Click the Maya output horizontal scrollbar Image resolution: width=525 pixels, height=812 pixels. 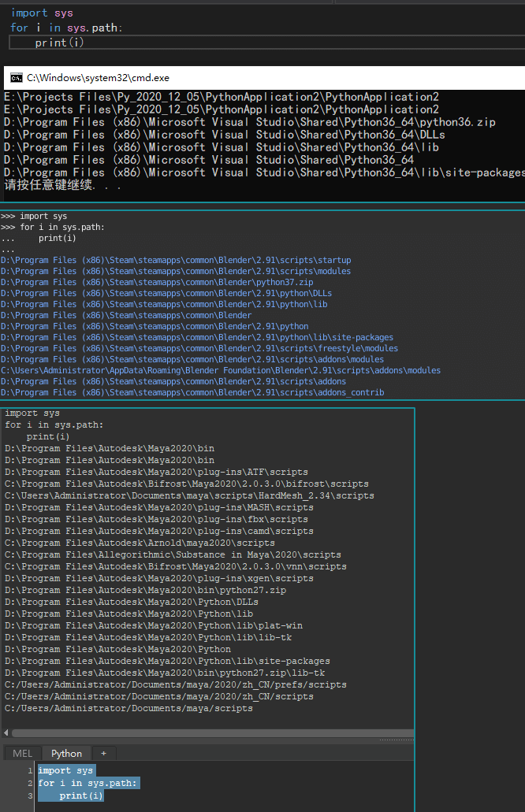pyautogui.click(x=213, y=732)
